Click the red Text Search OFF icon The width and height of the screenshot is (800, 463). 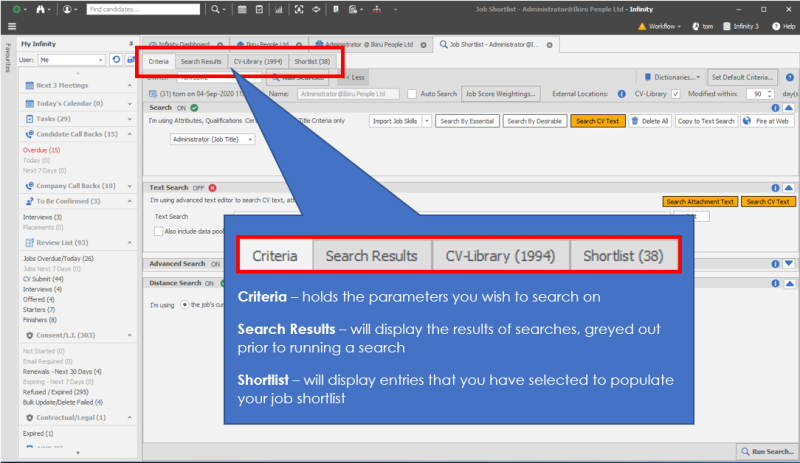212,187
